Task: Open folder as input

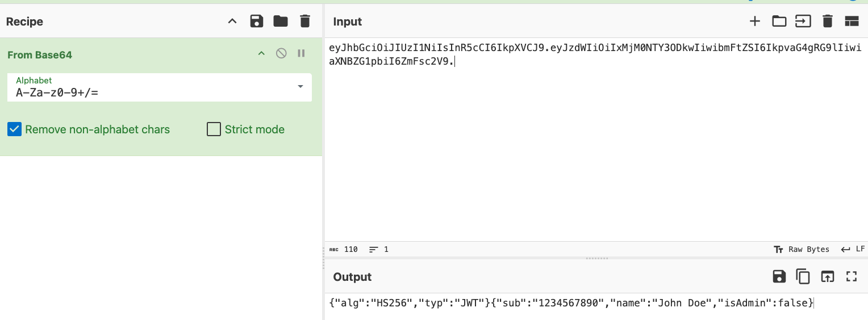Action: tap(779, 22)
